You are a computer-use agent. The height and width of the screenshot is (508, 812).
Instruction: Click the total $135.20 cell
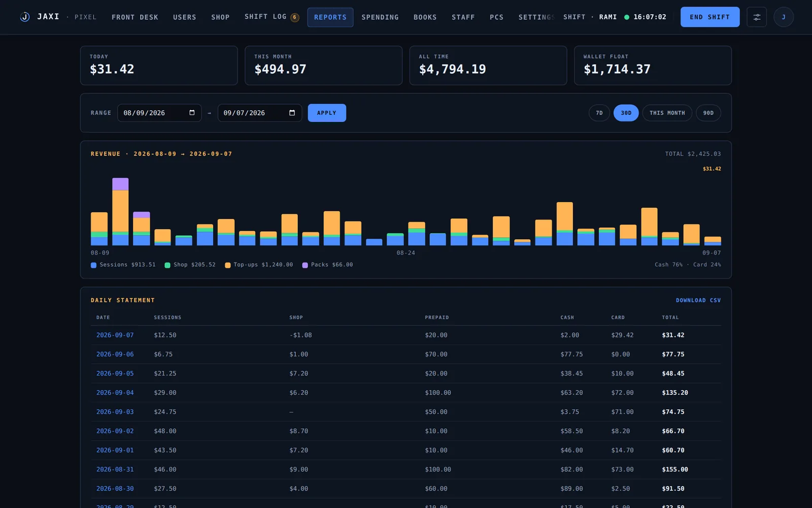675,393
